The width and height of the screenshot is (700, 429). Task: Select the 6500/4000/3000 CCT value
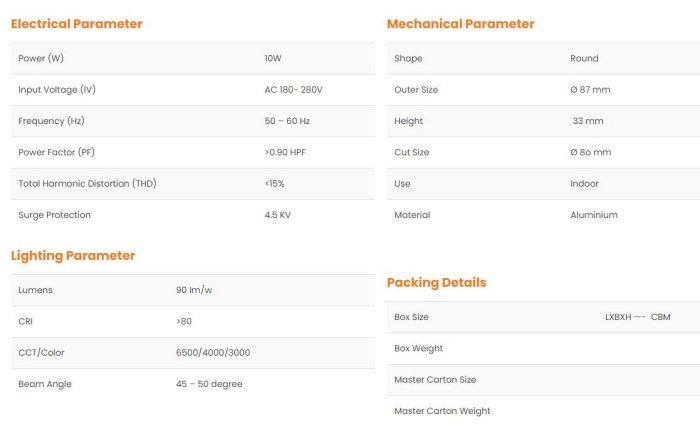click(213, 353)
